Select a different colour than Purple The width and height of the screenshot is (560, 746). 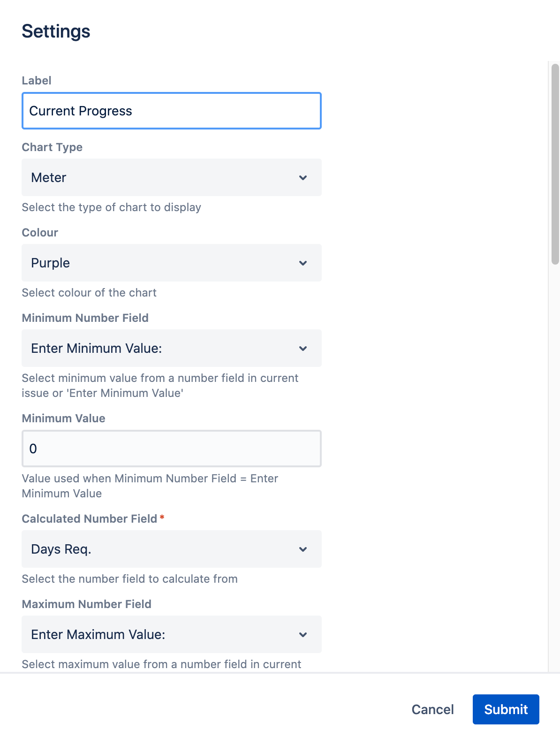tap(171, 263)
